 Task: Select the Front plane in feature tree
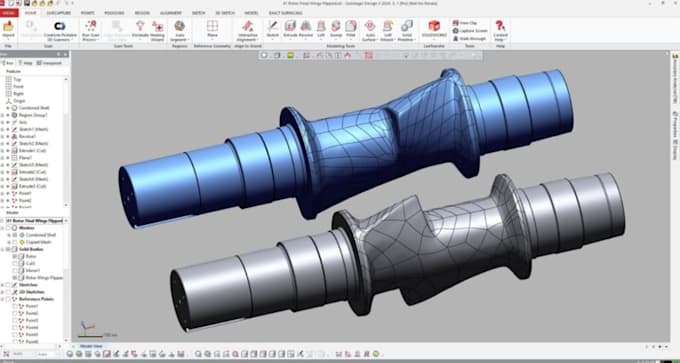tap(19, 86)
